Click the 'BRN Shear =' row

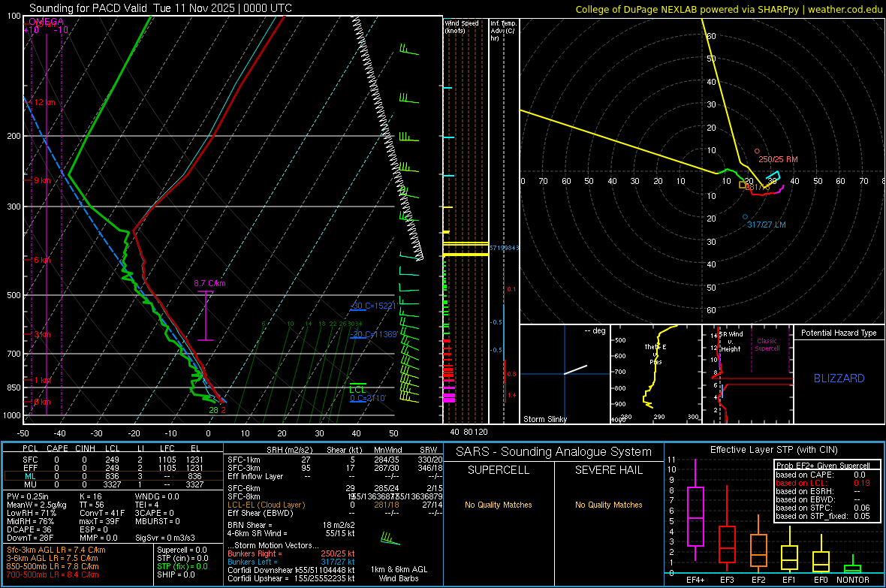click(x=291, y=525)
